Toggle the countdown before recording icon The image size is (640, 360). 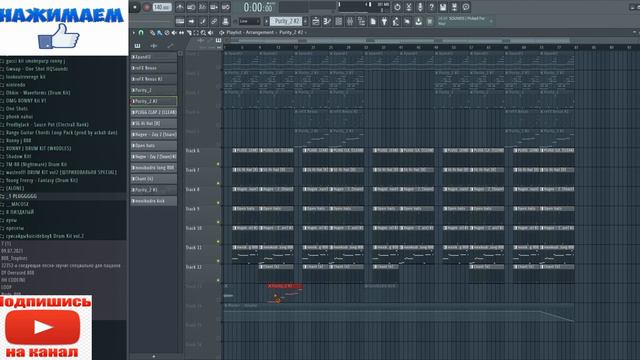coord(202,7)
